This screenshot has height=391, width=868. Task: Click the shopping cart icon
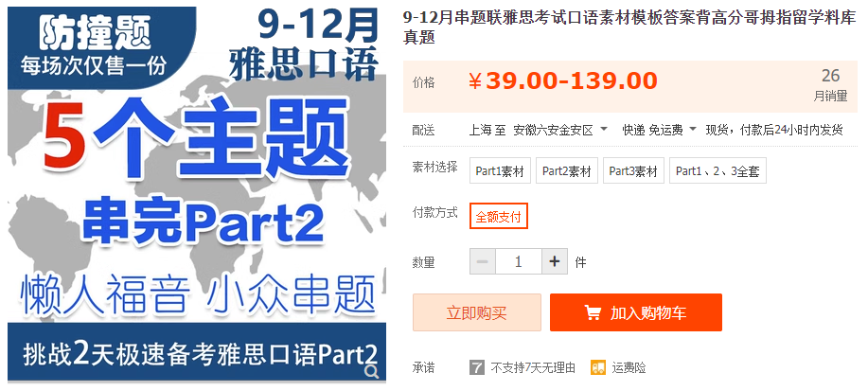[x=593, y=313]
